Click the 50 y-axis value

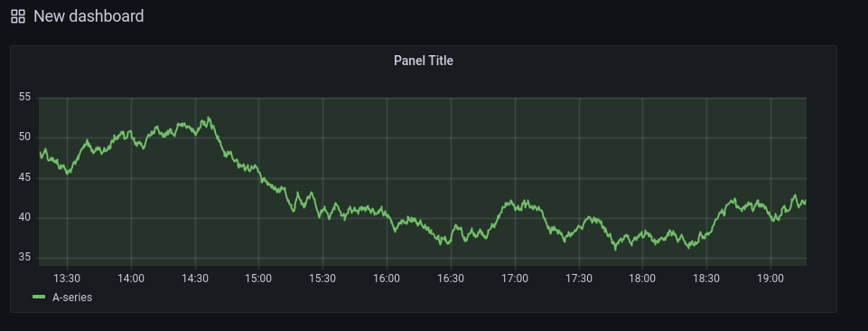(x=24, y=137)
